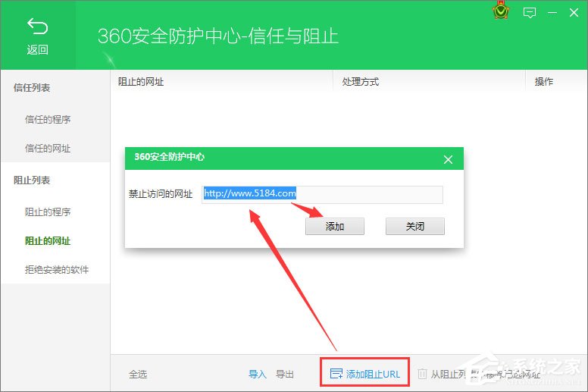The image size is (588, 392).
Task: Click the 导入 link
Action: pos(258,374)
